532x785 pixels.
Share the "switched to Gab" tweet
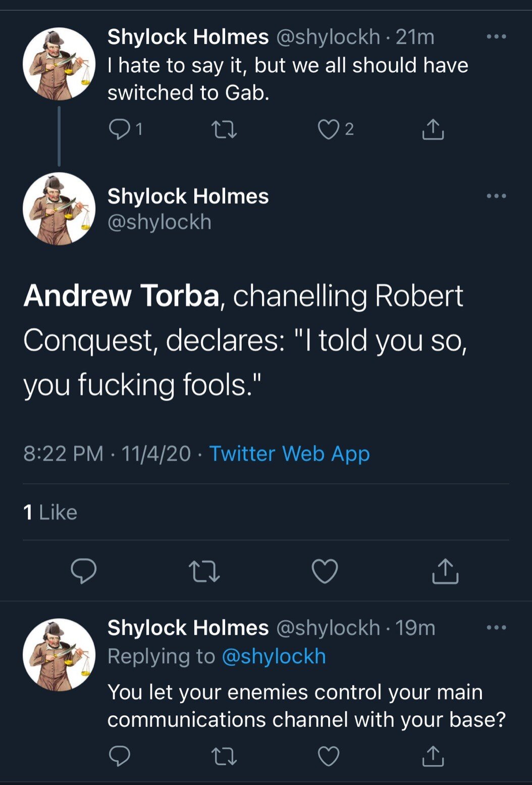[433, 130]
